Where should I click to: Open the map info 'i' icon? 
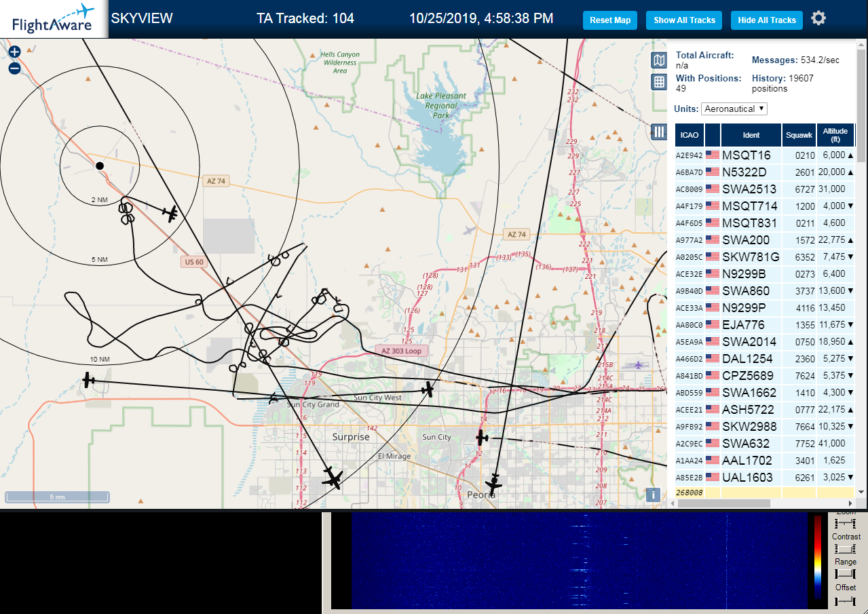(653, 495)
